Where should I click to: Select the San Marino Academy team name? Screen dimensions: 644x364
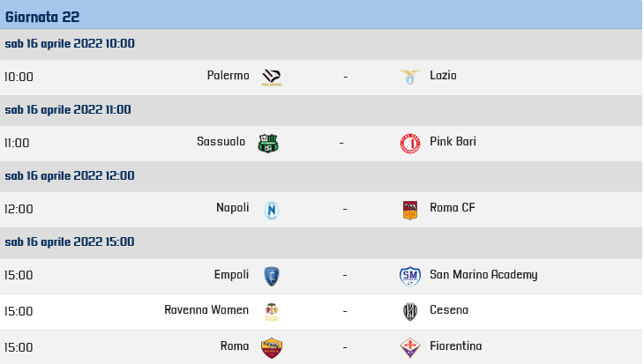pyautogui.click(x=483, y=274)
